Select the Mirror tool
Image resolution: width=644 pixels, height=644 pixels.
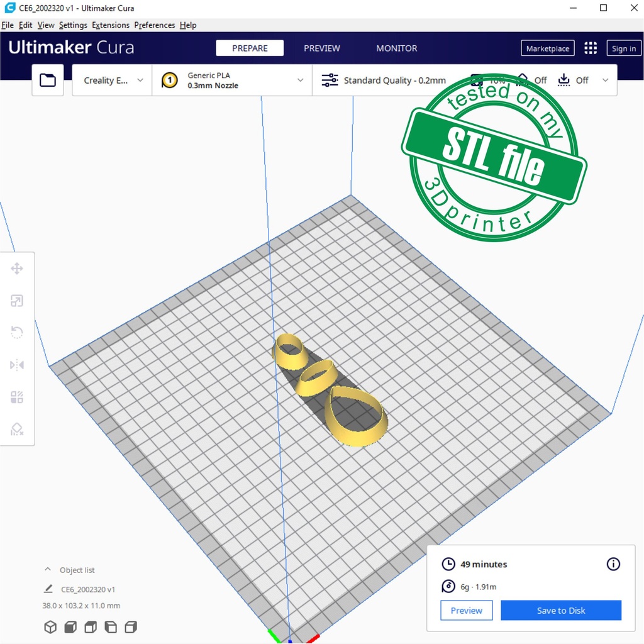(17, 365)
